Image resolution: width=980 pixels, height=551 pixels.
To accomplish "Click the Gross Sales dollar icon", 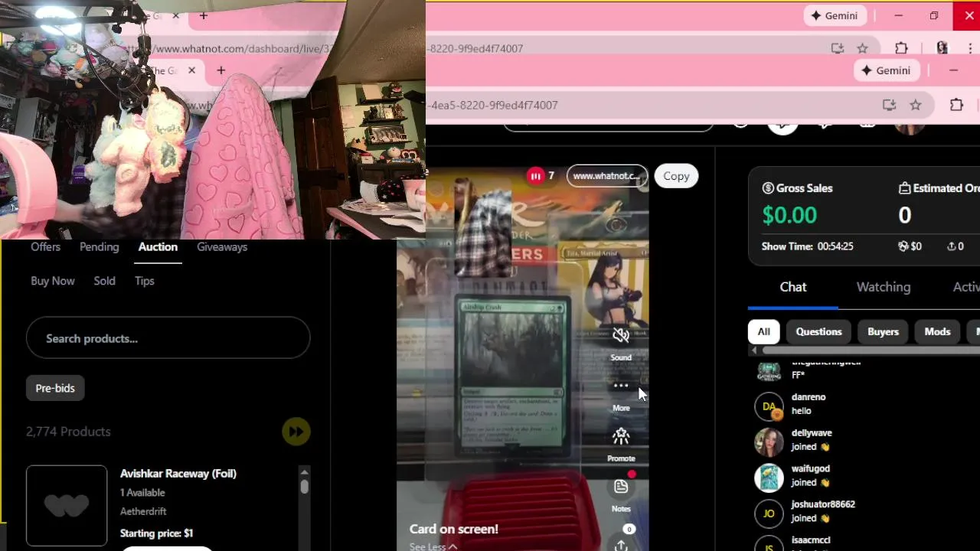I will tap(768, 188).
